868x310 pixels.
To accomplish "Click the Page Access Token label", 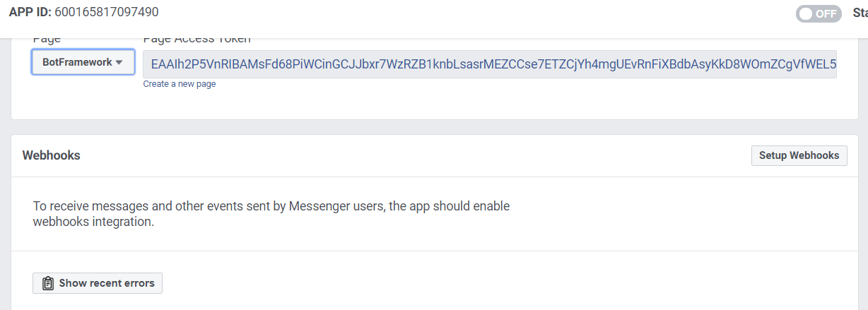I will (x=197, y=40).
